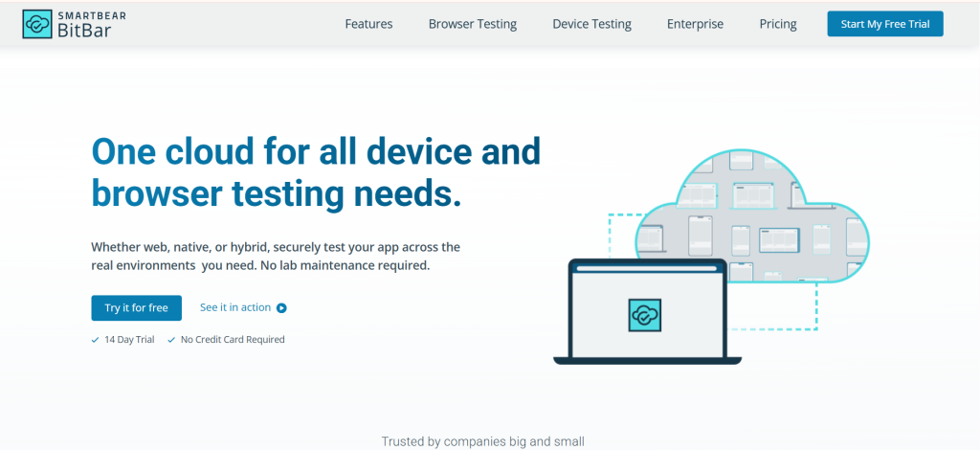Click the BitBar cloud logo icon in header
The image size is (980, 450).
click(x=37, y=25)
